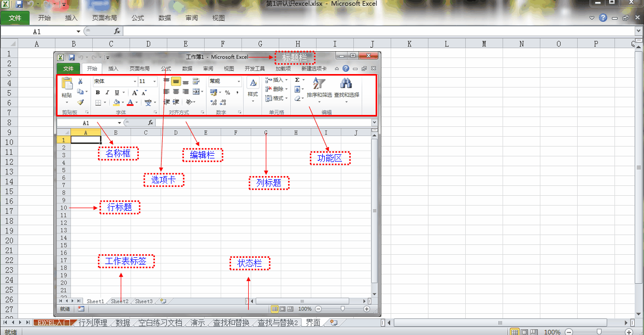
Task: Open font size 11 dropdown in embedded ribbon
Action: (x=155, y=81)
